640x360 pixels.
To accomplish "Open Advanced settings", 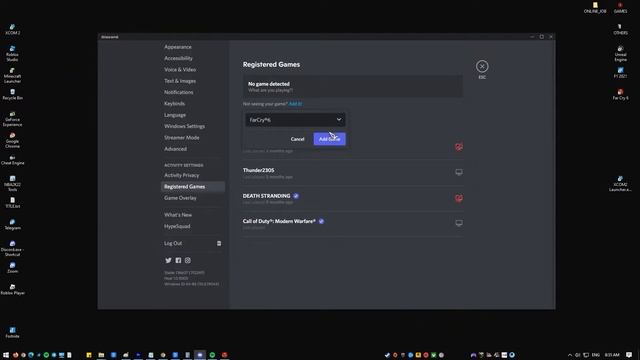I will pyautogui.click(x=176, y=149).
